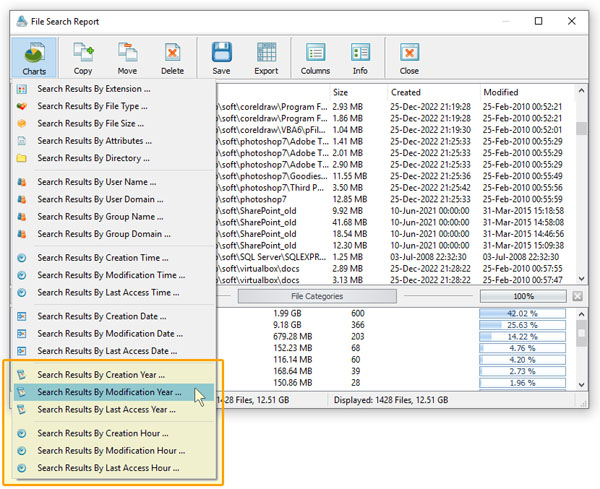600x489 pixels.
Task: Choose Search Results By User Name
Action: click(114, 182)
